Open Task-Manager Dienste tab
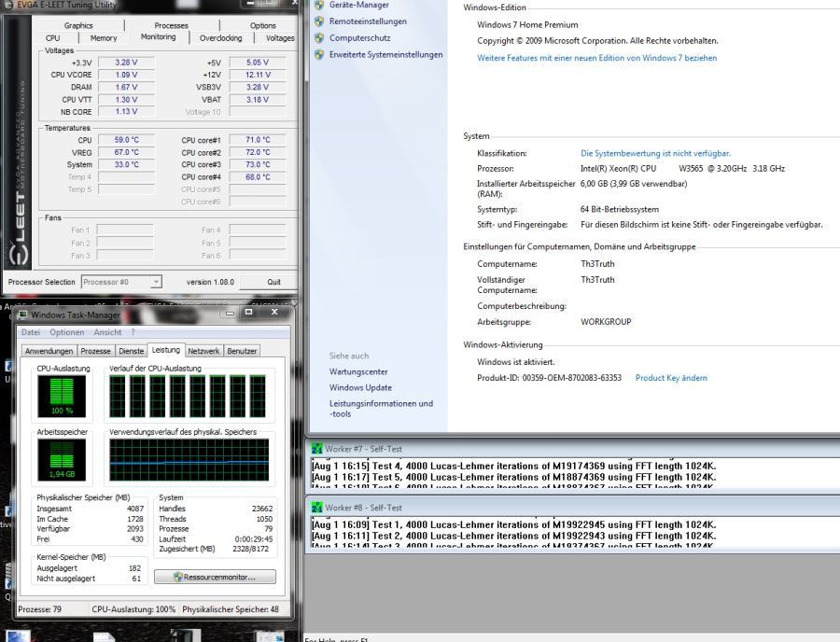840x642 pixels. pyautogui.click(x=132, y=351)
